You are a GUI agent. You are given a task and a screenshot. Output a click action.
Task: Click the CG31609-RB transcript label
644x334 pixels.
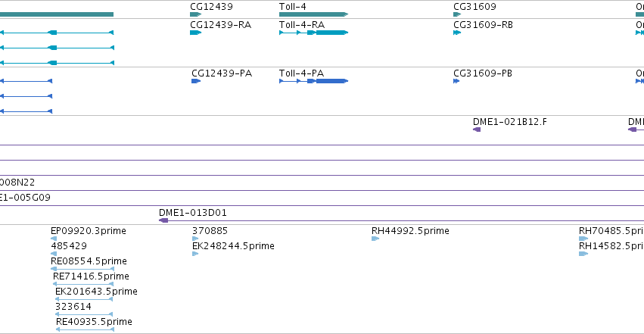coord(483,25)
